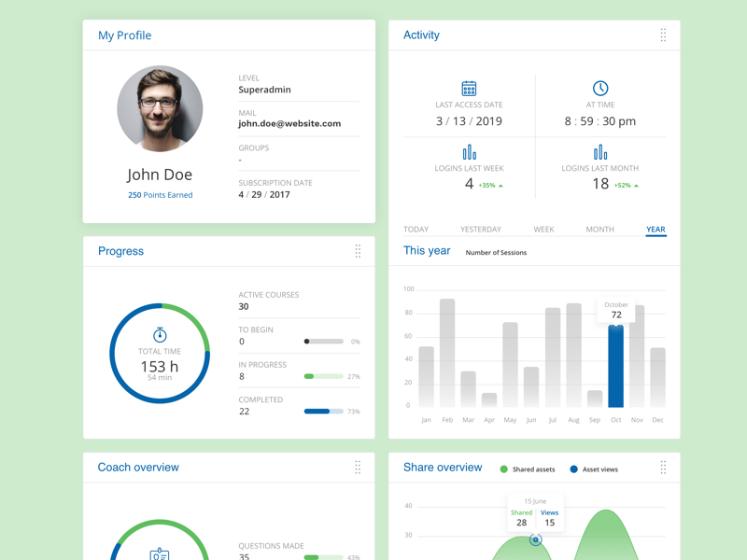Screen dimensions: 747x560
Task: Click the stopwatch icon above Total Time
Action: pos(160,335)
